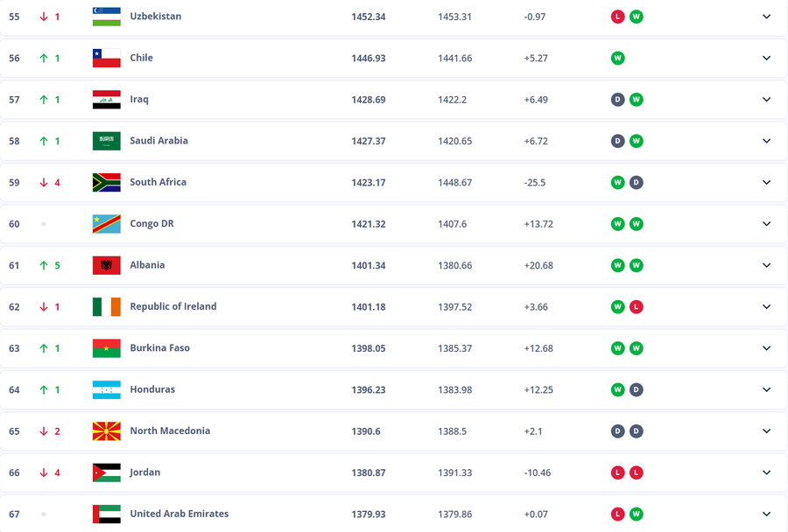
Task: Click Uzbekistan's red L result badge
Action: (x=617, y=17)
